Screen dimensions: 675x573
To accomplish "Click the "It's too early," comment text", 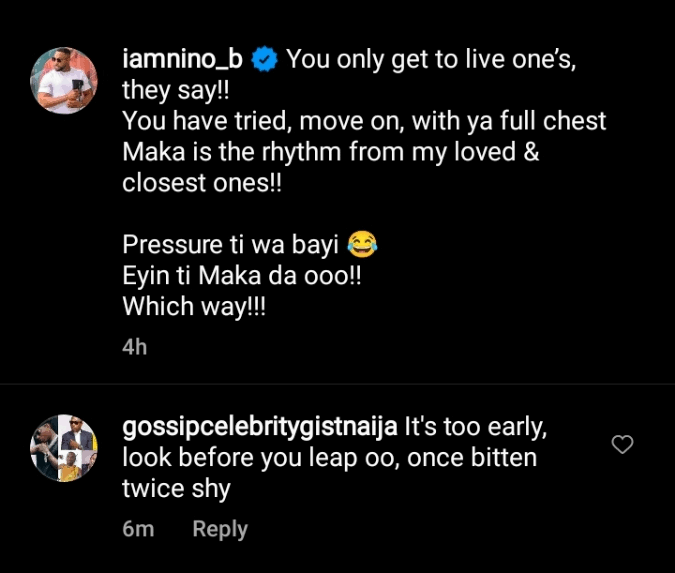I will coord(474,426).
